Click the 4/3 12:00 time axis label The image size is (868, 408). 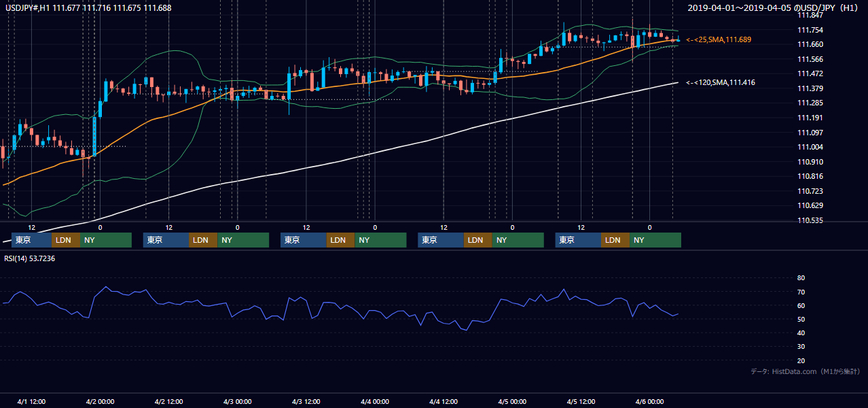pos(306,401)
